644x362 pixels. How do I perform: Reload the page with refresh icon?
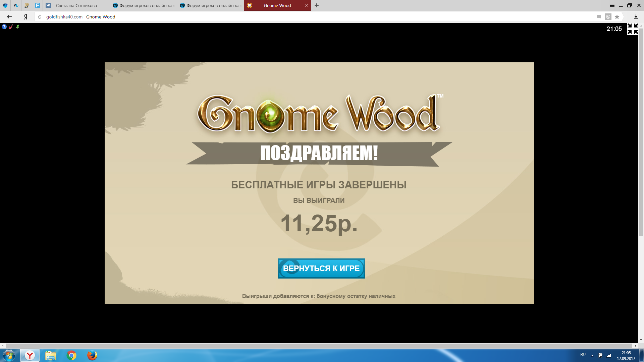40,17
